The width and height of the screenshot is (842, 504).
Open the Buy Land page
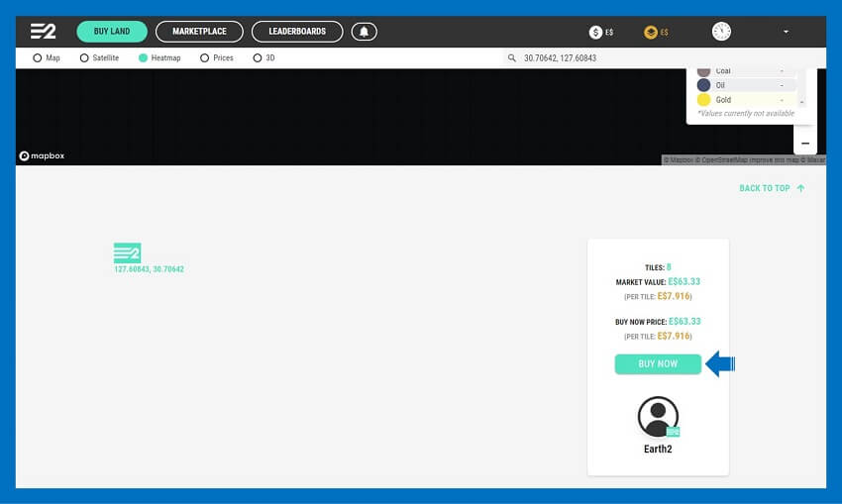[112, 32]
